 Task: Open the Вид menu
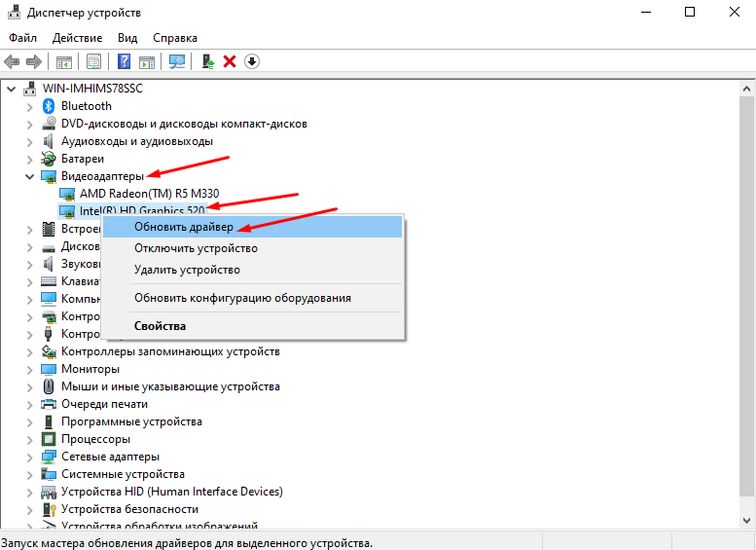(127, 38)
